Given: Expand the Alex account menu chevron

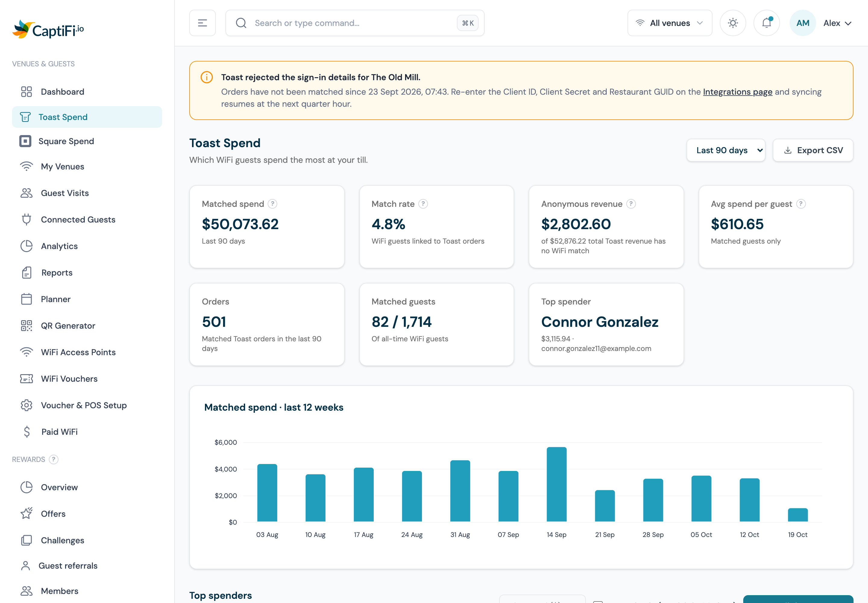Looking at the screenshot, I should point(848,24).
